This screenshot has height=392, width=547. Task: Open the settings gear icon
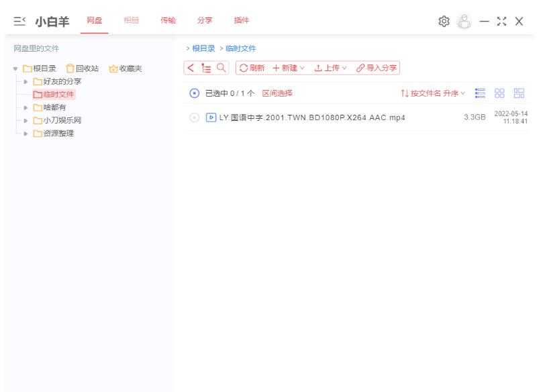[443, 20]
